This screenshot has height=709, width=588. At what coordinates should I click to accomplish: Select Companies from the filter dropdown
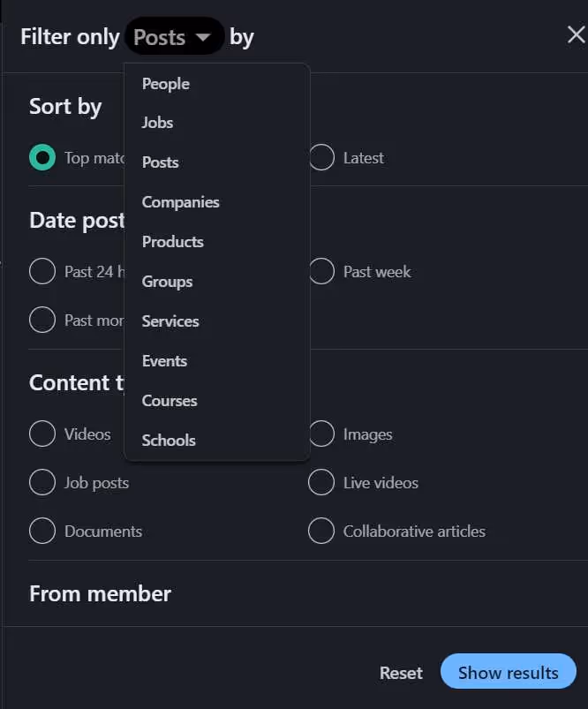[x=181, y=202]
